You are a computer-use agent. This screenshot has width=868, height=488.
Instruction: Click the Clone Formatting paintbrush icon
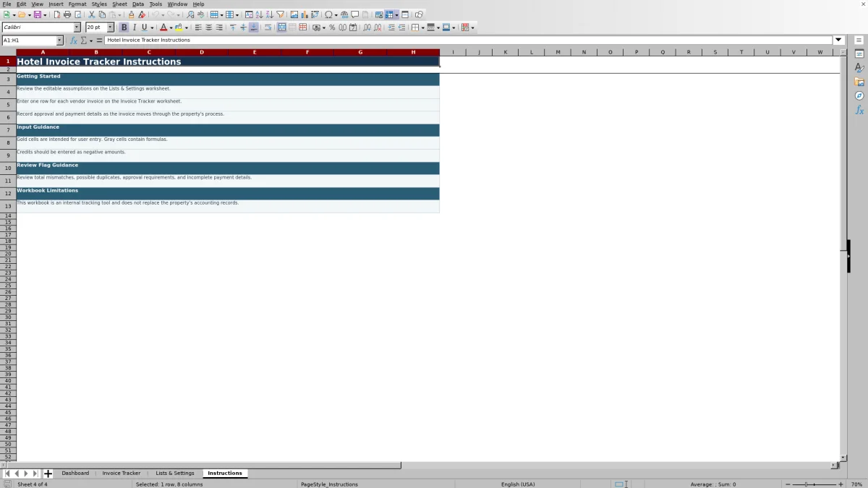coord(131,14)
